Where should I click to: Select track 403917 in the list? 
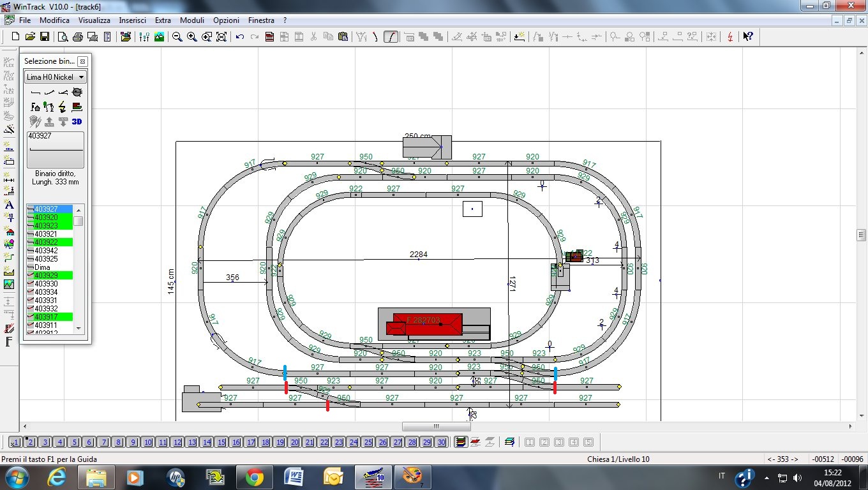[x=50, y=317]
